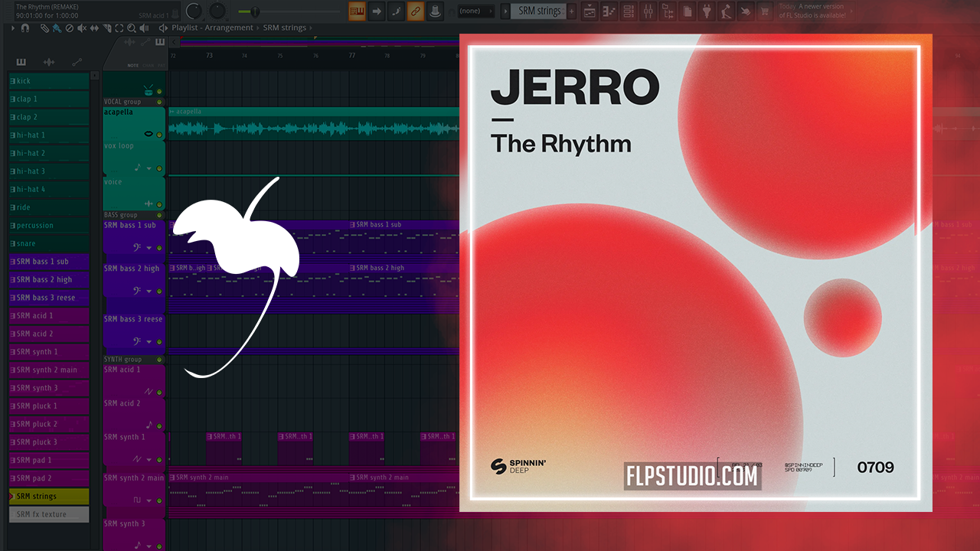Switch to CHAN view tab
The image size is (980, 551).
[148, 66]
